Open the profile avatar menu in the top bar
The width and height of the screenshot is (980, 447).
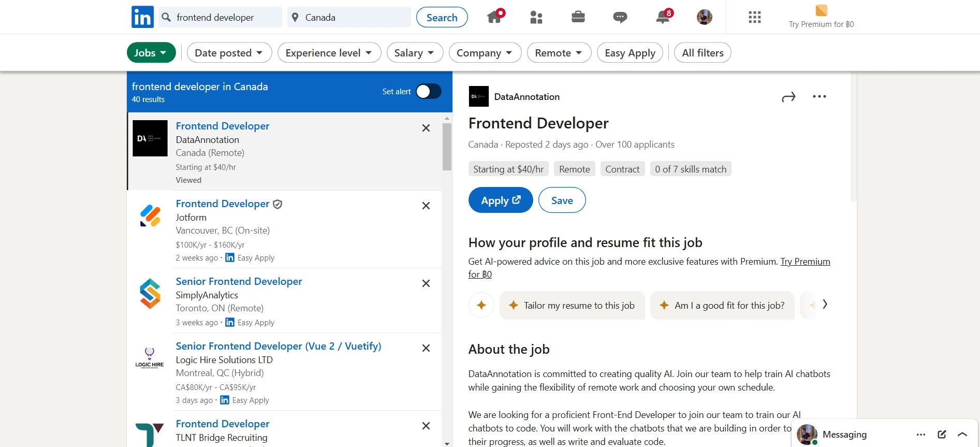point(705,17)
